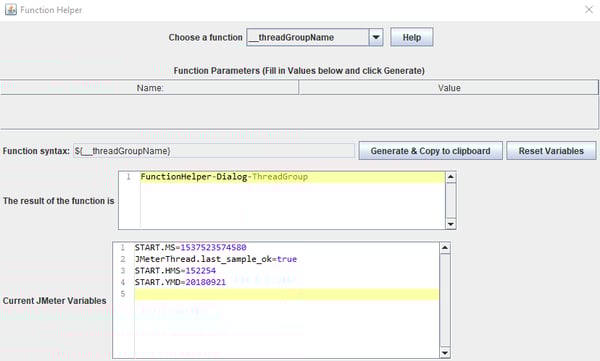Click Generate & Copy to clipboard

pos(430,151)
